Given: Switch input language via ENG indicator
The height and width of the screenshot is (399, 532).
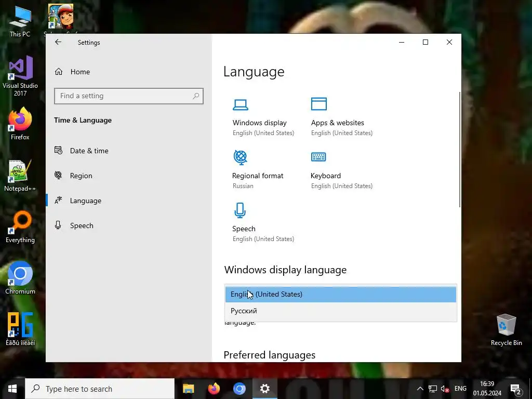Looking at the screenshot, I should (x=460, y=389).
